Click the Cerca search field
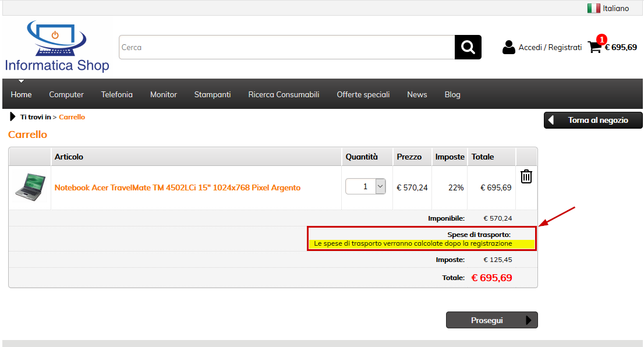Image resolution: width=644 pixels, height=347 pixels. click(286, 47)
